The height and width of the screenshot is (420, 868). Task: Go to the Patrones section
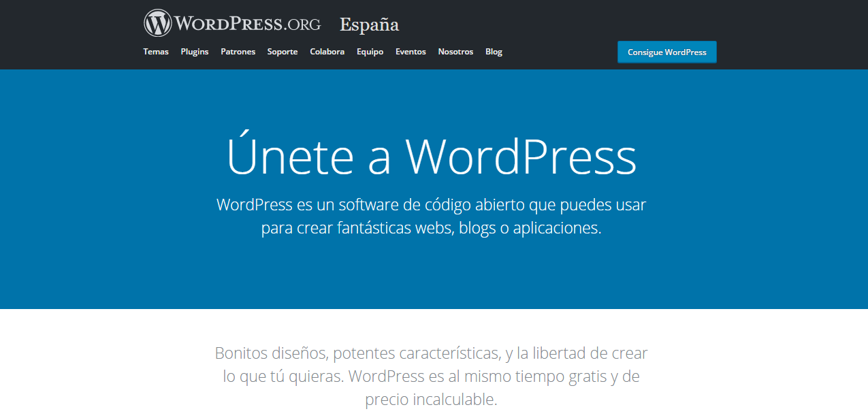[x=238, y=51]
